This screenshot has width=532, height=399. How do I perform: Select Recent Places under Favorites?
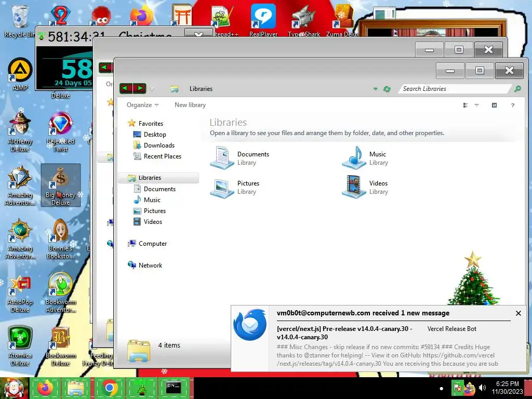point(162,156)
